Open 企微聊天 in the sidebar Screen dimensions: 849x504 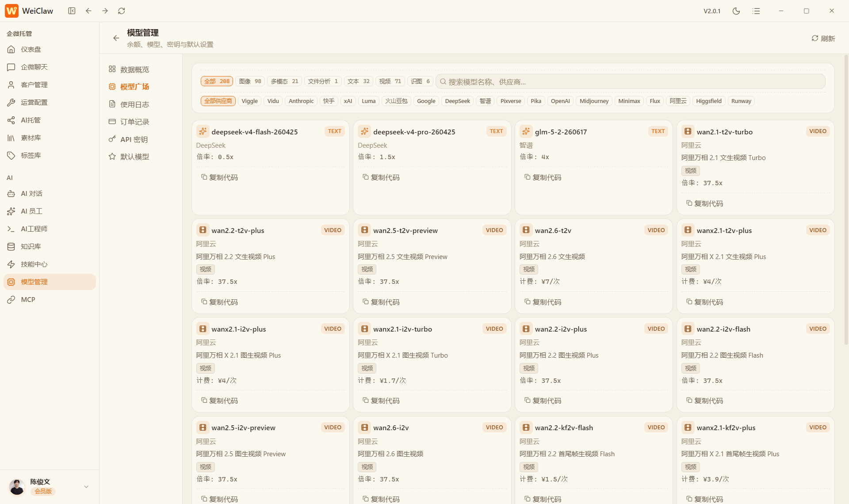(50, 67)
